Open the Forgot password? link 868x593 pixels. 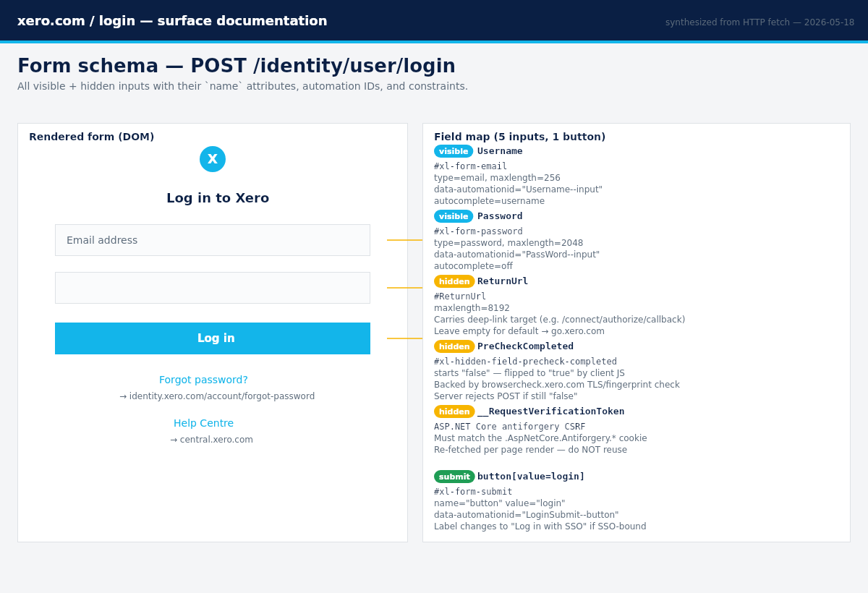tap(203, 380)
